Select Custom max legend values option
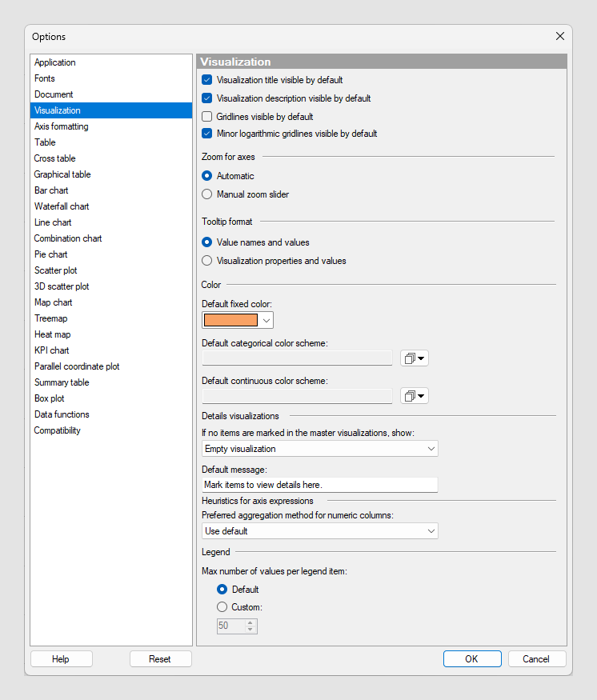 222,607
